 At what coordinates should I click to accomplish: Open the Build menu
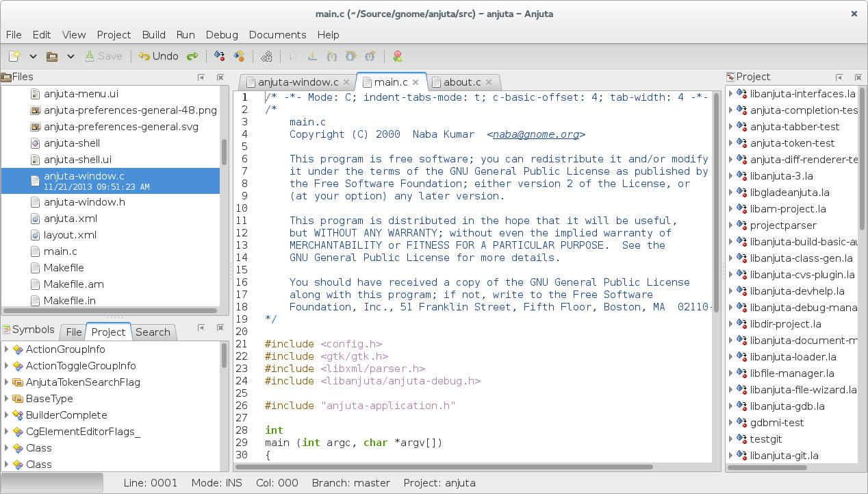pyautogui.click(x=154, y=35)
